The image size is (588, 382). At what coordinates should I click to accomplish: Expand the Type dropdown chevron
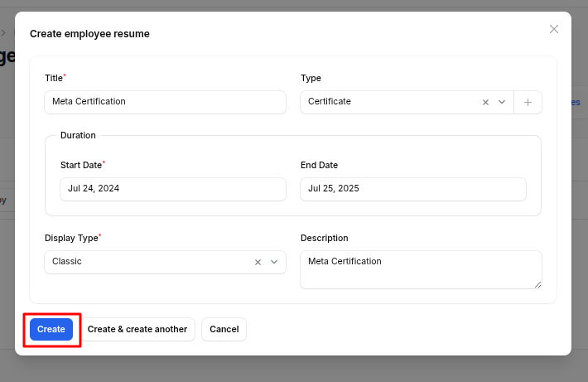click(x=502, y=102)
